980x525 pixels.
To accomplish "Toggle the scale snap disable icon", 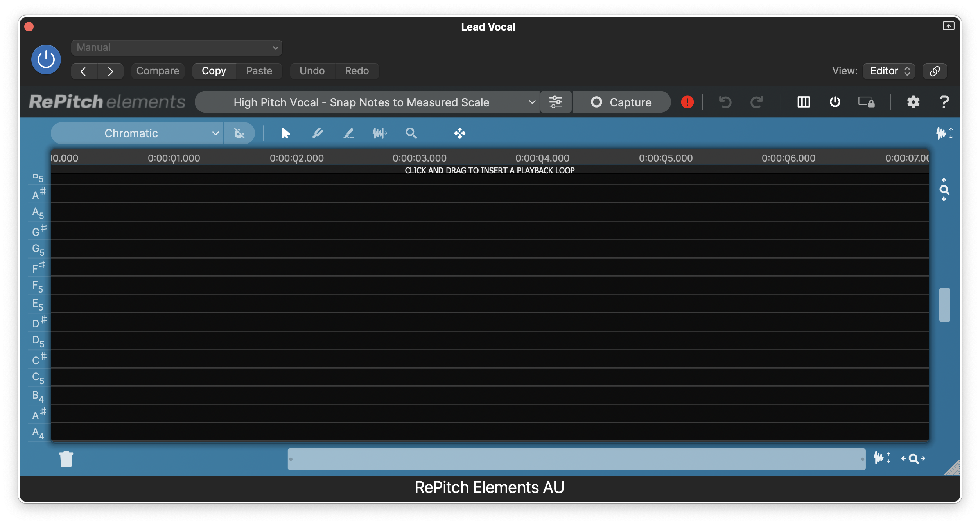I will 239,133.
